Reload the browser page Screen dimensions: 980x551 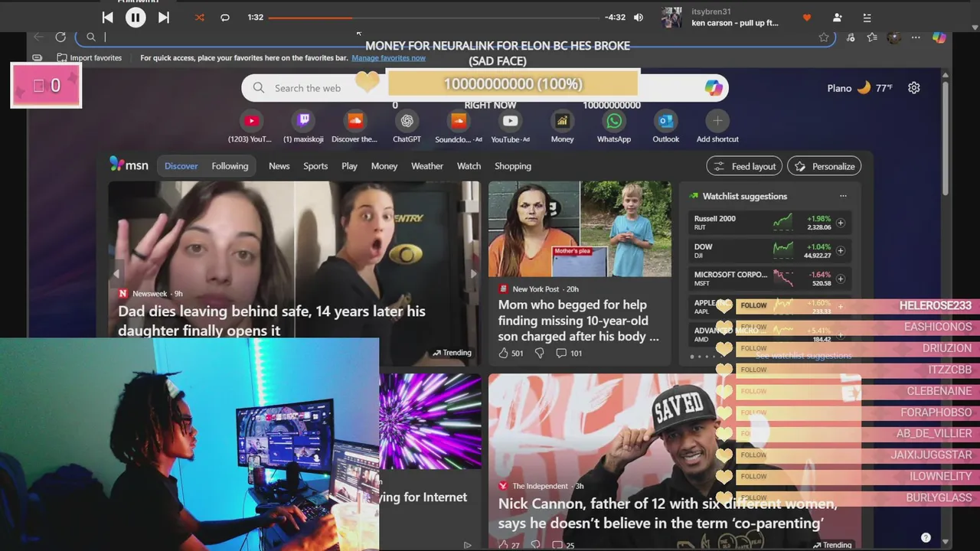click(x=60, y=37)
